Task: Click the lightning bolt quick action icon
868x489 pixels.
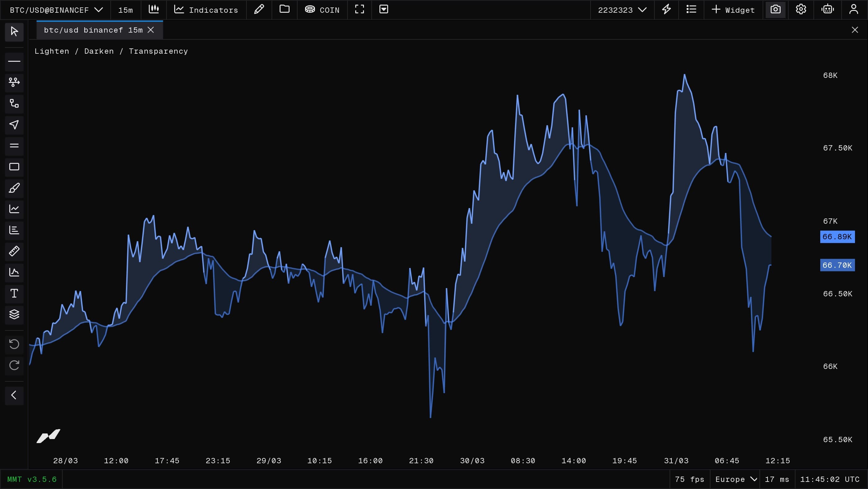Action: pyautogui.click(x=666, y=9)
